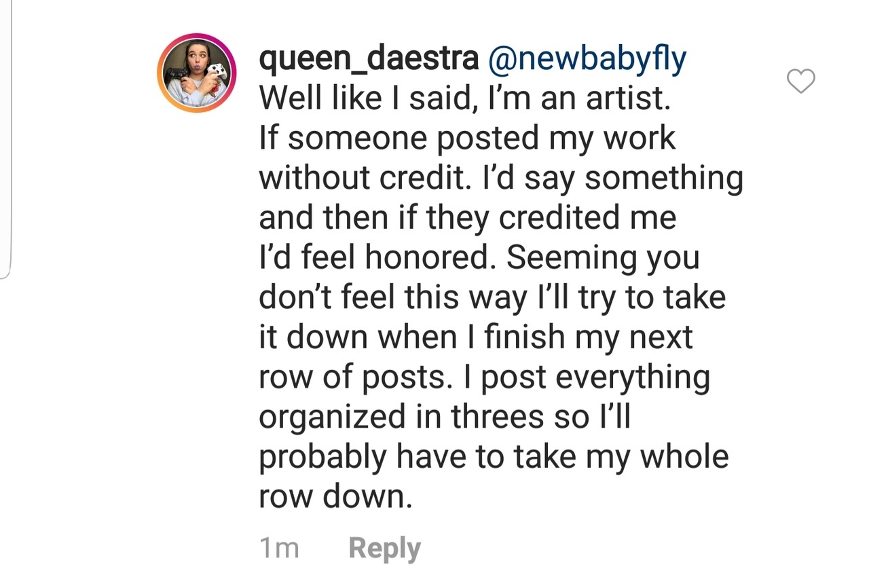869x588 pixels.
Task: Click the line starting "don't feel this way"
Action: coord(492,297)
